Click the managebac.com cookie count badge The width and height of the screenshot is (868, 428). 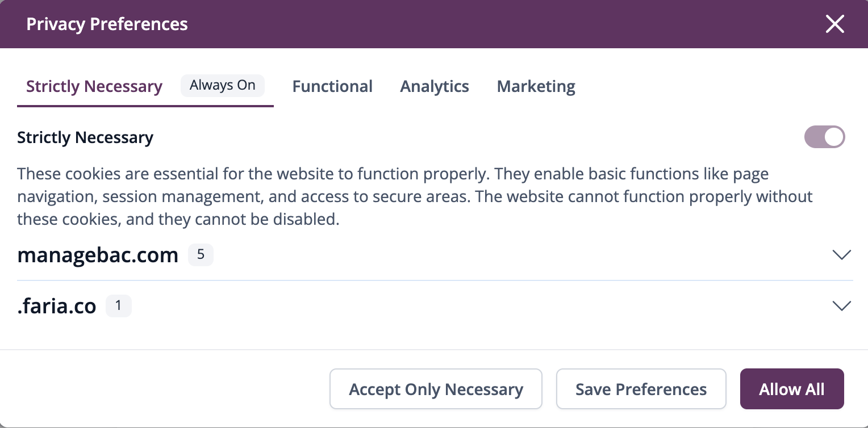tap(201, 255)
